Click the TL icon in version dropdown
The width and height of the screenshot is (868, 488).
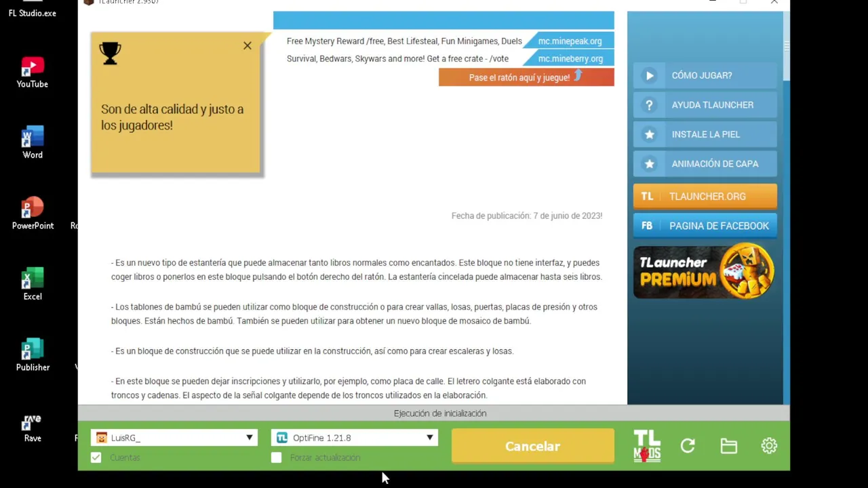coord(282,438)
